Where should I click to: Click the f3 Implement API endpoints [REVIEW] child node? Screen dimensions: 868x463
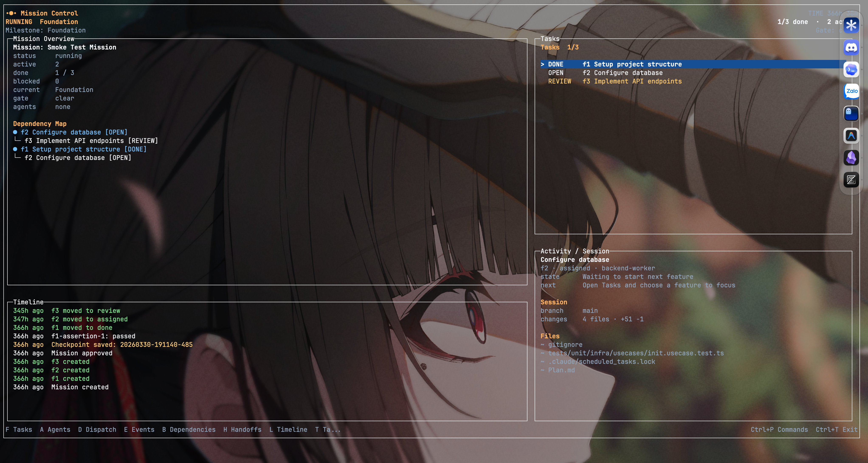(x=91, y=141)
